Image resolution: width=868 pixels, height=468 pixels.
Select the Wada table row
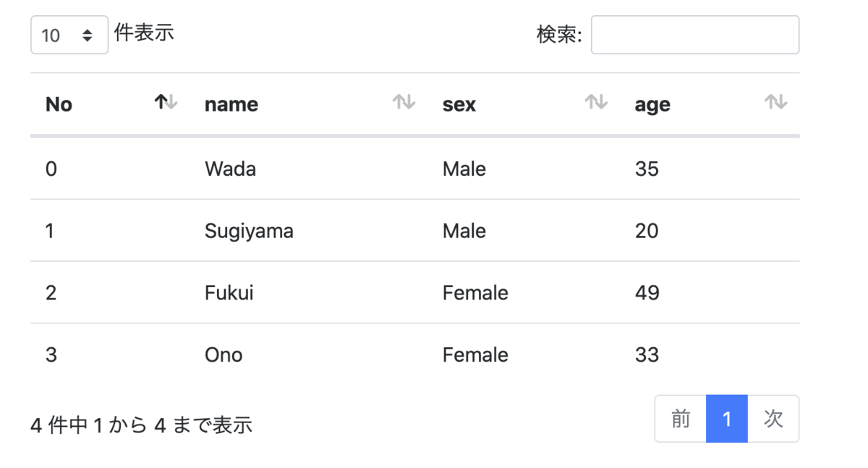pos(414,169)
